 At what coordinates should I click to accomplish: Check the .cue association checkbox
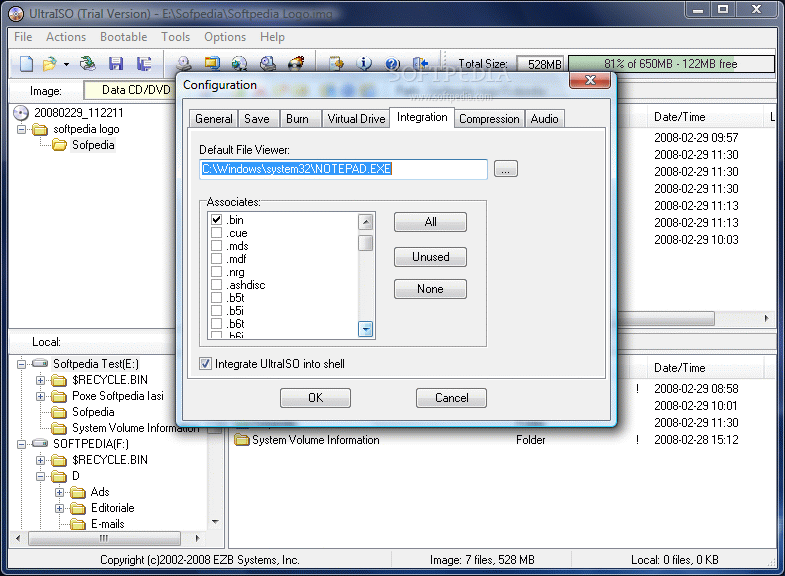216,233
